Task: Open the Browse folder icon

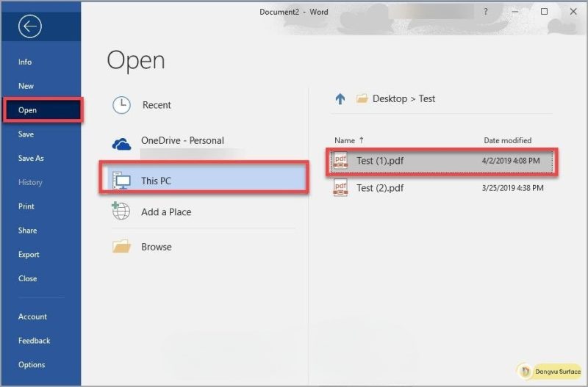Action: [x=121, y=247]
